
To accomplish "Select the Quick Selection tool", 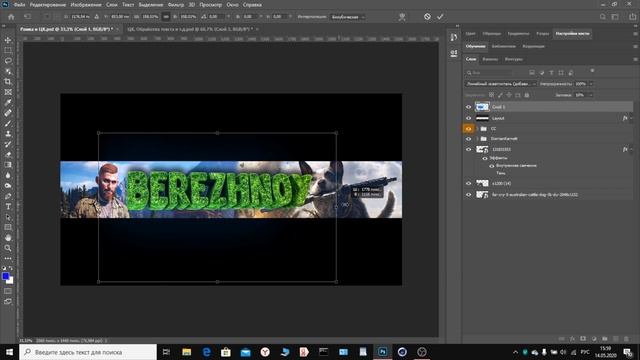I will point(8,71).
